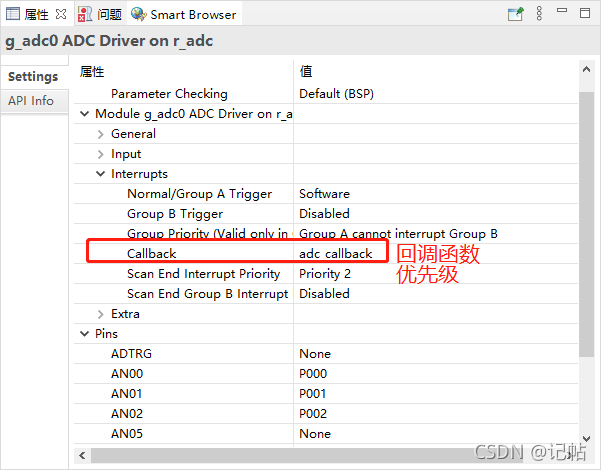The width and height of the screenshot is (601, 470).
Task: Click the 值 column header
Action: click(306, 71)
